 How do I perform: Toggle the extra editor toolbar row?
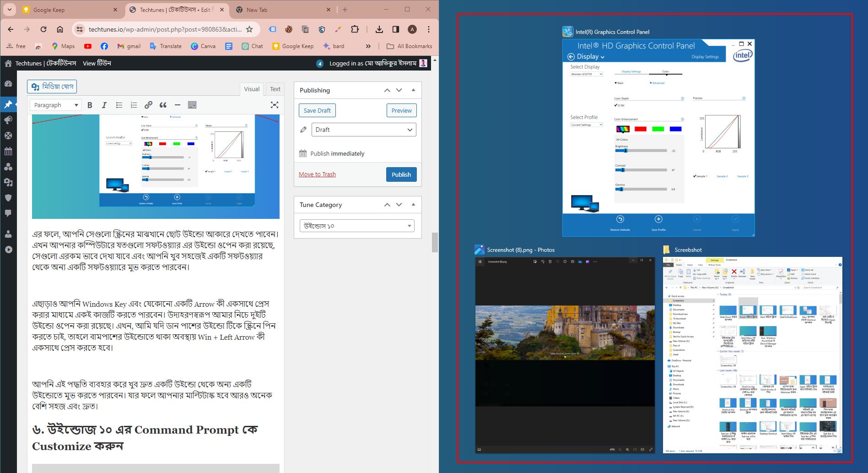(192, 105)
